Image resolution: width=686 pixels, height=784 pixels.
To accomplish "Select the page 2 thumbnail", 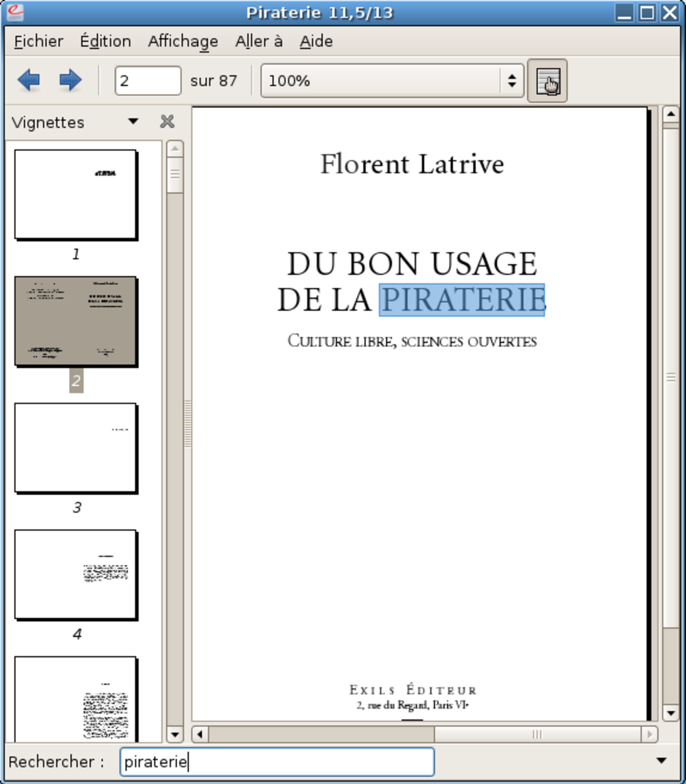I will (x=75, y=321).
